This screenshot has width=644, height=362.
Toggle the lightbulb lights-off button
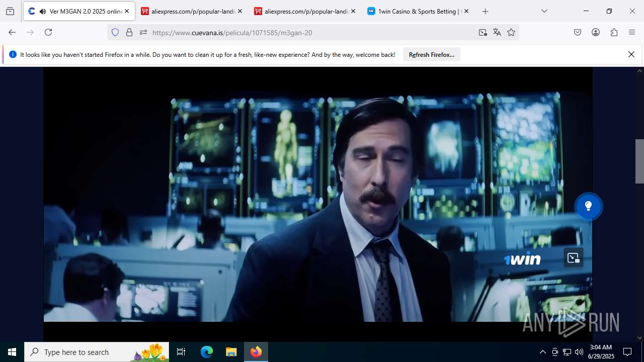[588, 206]
